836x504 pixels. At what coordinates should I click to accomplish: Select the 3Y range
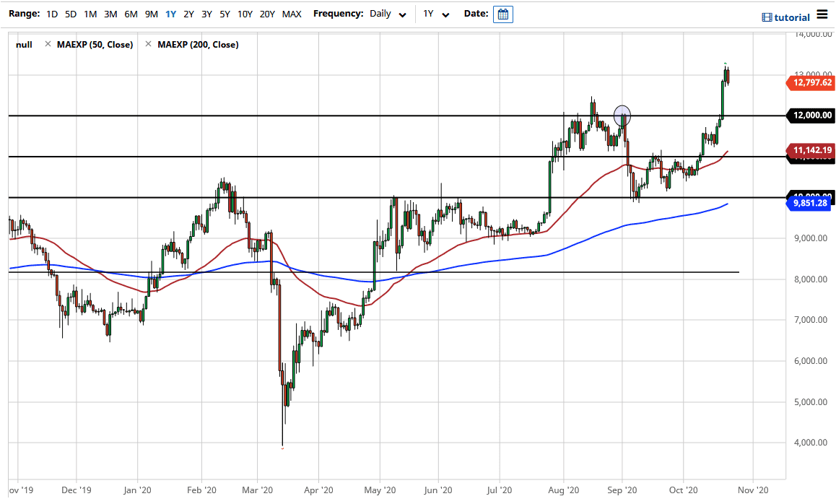(x=207, y=14)
